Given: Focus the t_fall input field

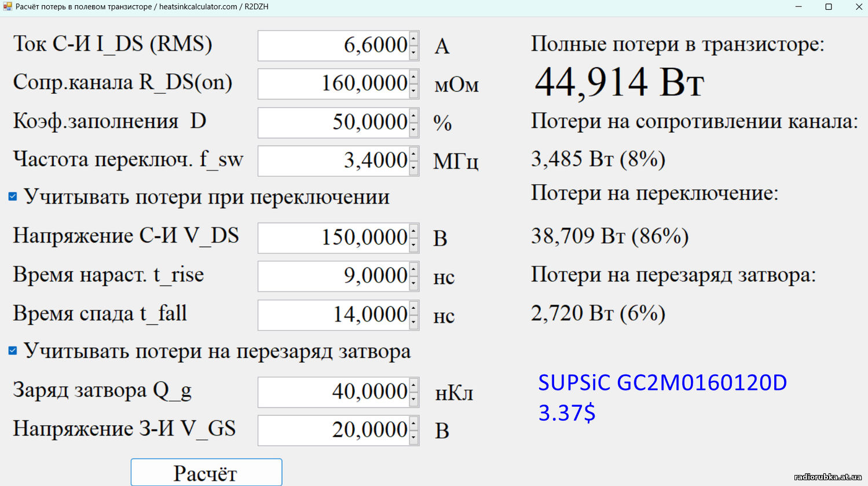Looking at the screenshot, I should [334, 315].
